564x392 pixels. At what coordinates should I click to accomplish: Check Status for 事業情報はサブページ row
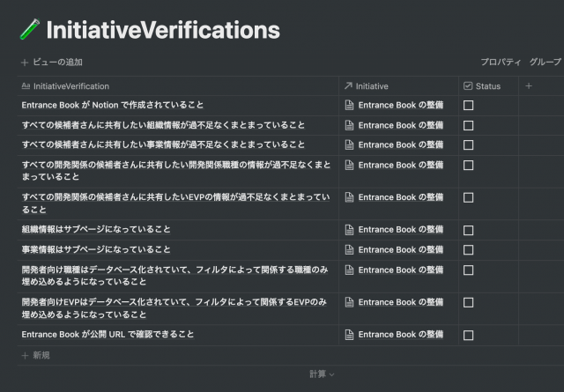tap(468, 250)
